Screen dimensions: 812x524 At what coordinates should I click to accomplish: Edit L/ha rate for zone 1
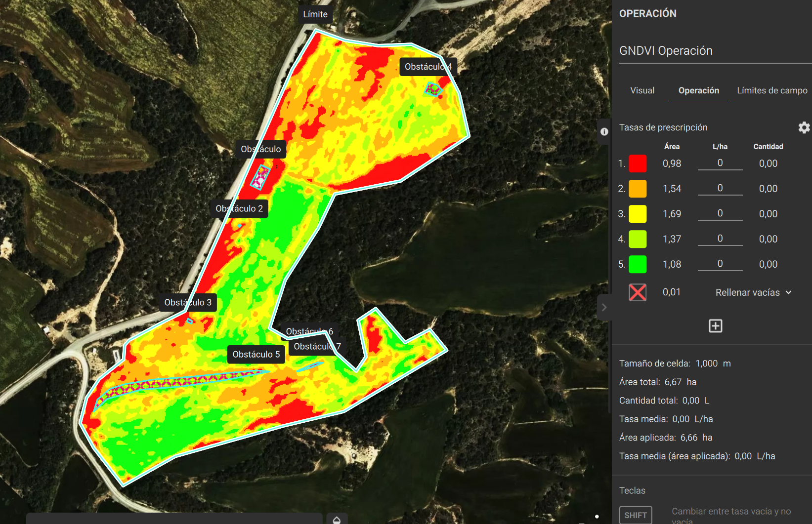pyautogui.click(x=720, y=163)
